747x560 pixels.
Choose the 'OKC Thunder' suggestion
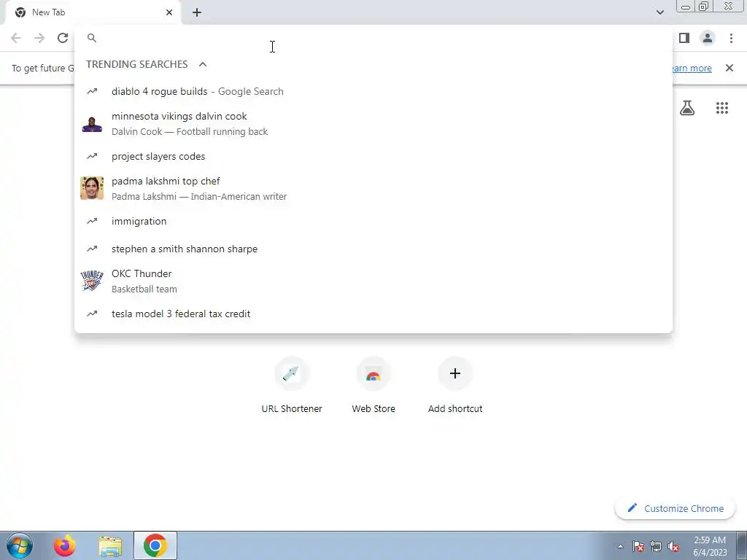click(x=373, y=281)
